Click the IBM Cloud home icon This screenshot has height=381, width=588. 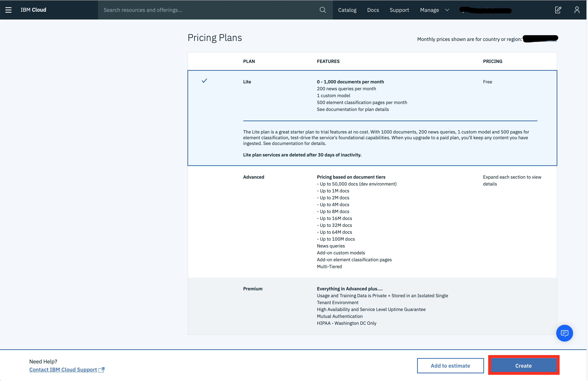tap(33, 9)
